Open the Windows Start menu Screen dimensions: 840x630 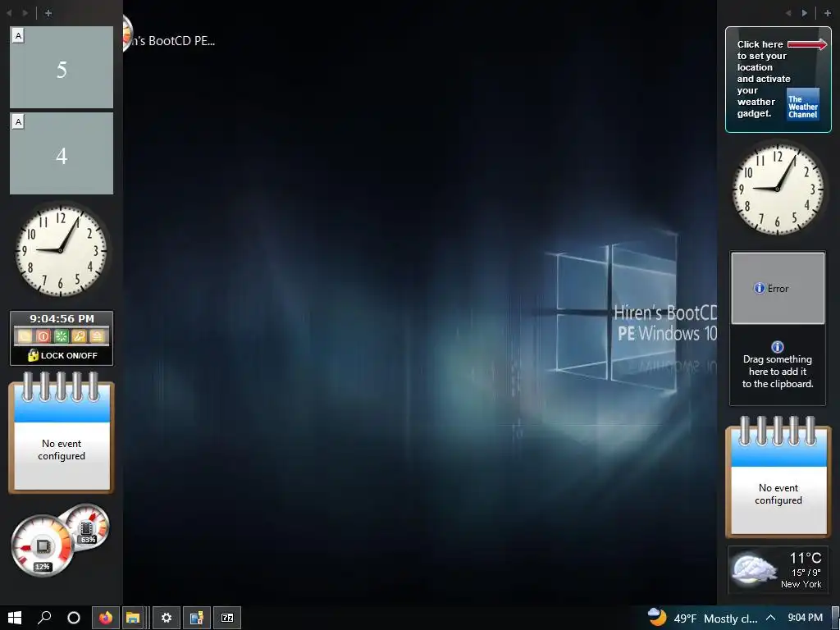click(15, 618)
